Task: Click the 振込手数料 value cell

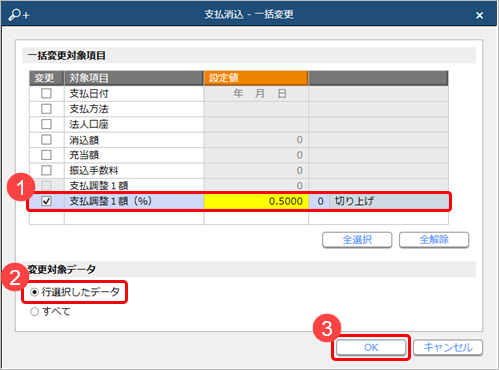Action: point(256,170)
